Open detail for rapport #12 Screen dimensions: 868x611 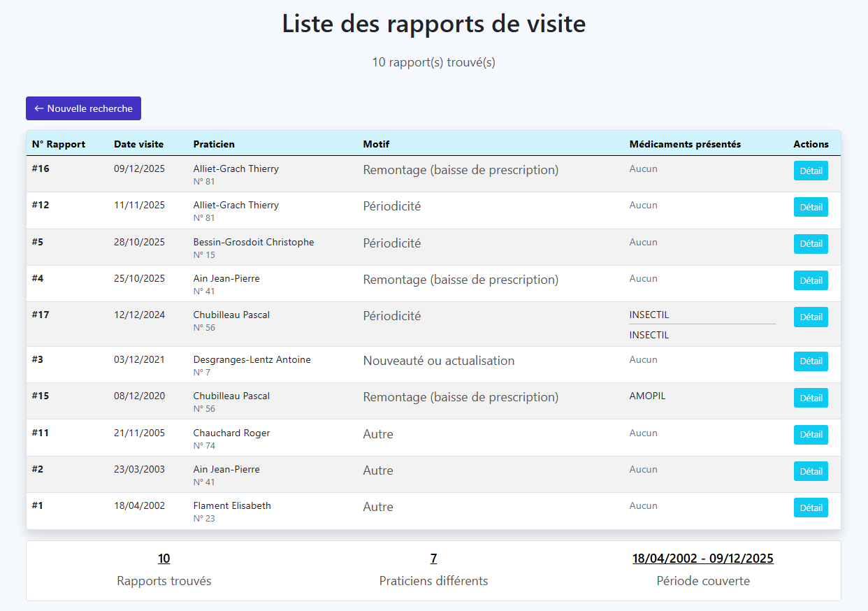click(x=811, y=207)
